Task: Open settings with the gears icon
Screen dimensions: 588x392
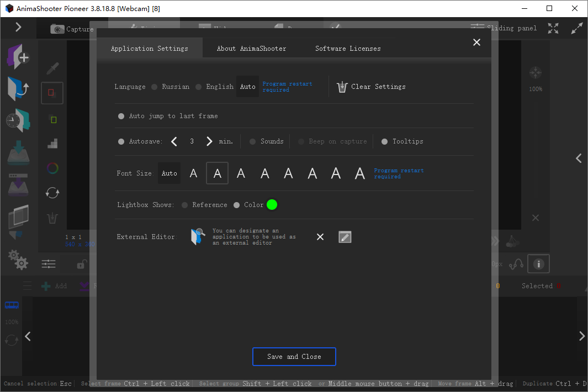Action: [x=18, y=259]
